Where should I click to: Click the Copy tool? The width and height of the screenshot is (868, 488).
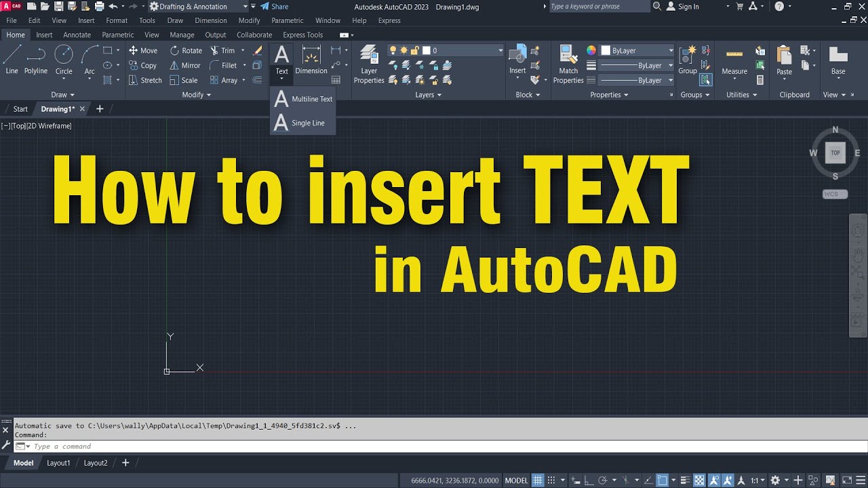click(143, 65)
